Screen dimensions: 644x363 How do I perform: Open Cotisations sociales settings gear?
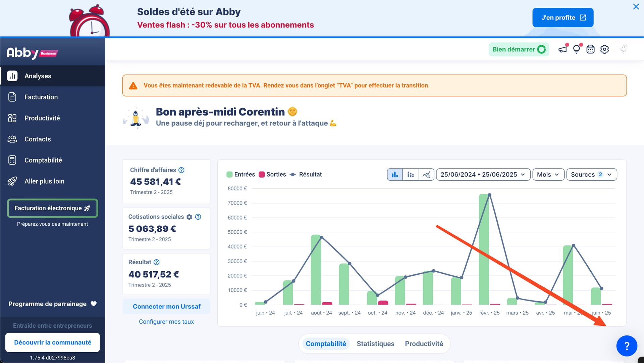pyautogui.click(x=190, y=217)
